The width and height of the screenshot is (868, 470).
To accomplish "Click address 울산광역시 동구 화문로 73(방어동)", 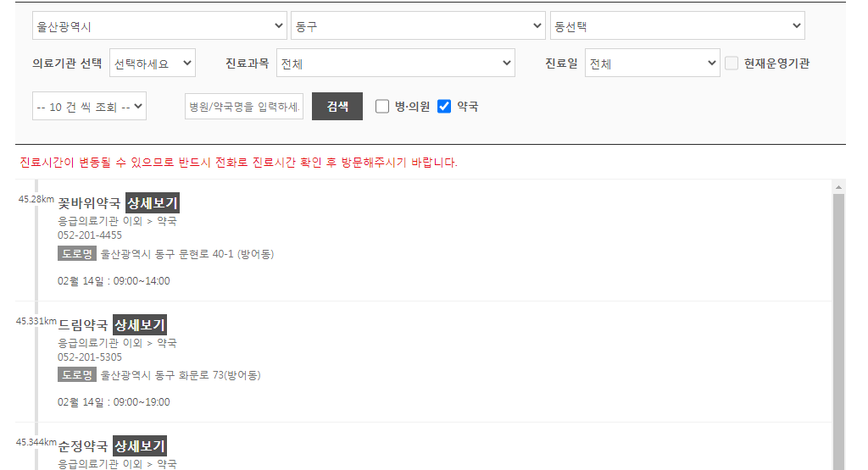I will (181, 375).
